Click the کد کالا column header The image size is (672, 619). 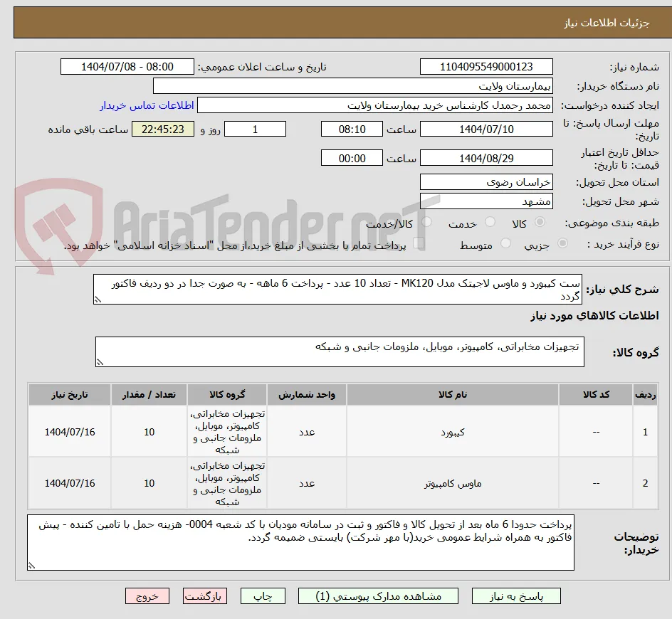[596, 395]
